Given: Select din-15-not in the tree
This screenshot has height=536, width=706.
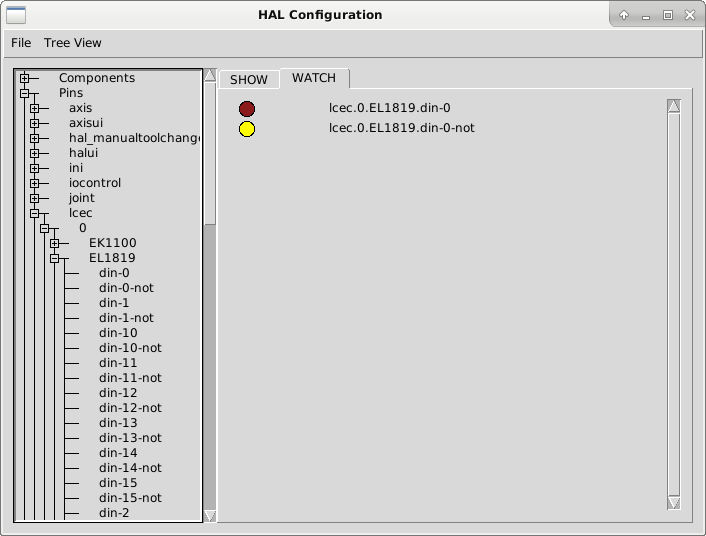Looking at the screenshot, I should pos(130,498).
